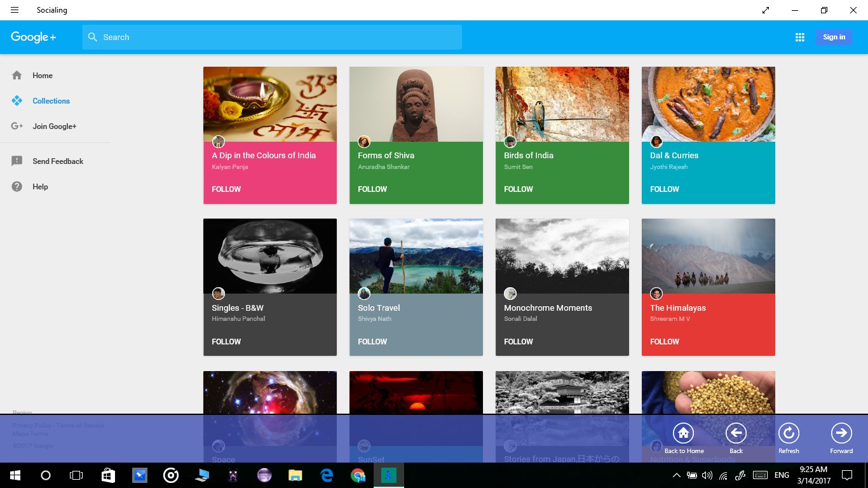
Task: Click into the Search field
Action: click(272, 37)
